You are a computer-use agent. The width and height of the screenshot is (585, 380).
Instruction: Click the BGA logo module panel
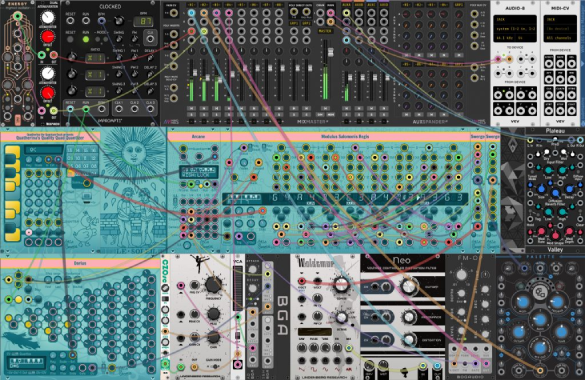(282, 316)
